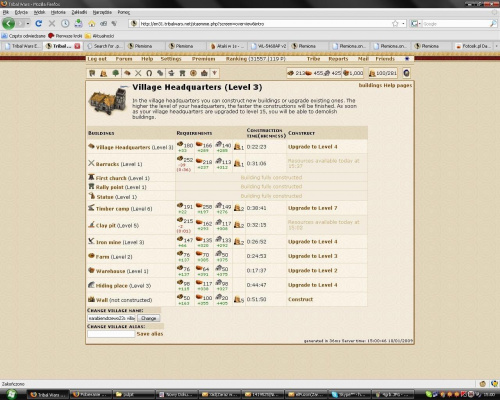
Task: Go to the browser home page icon
Action: tap(92, 24)
